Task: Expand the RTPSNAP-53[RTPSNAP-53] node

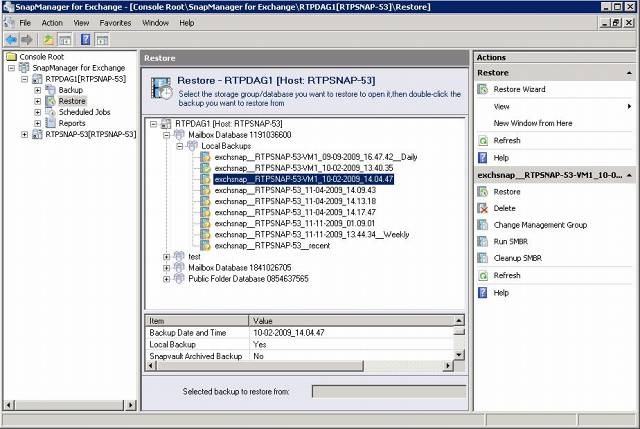Action: click(x=24, y=134)
